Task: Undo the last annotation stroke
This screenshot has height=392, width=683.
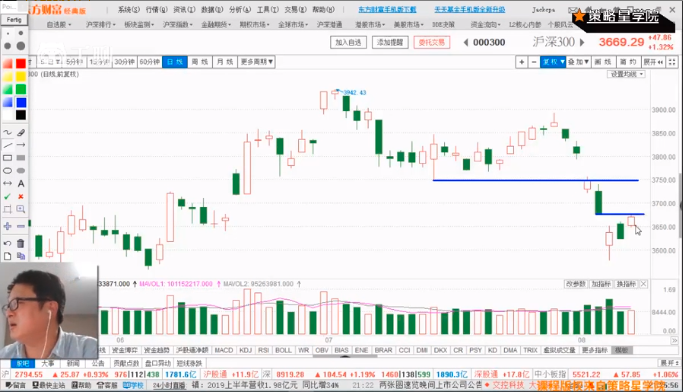Action: [7, 243]
